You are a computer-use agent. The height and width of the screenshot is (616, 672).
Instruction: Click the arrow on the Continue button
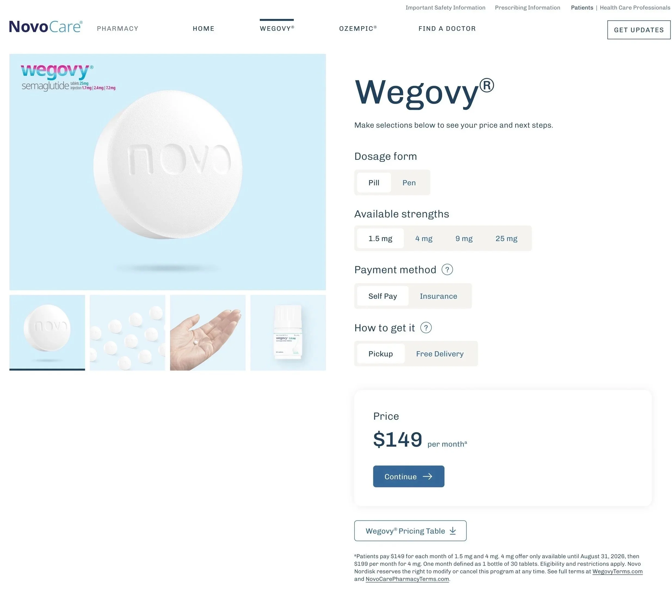pyautogui.click(x=427, y=476)
